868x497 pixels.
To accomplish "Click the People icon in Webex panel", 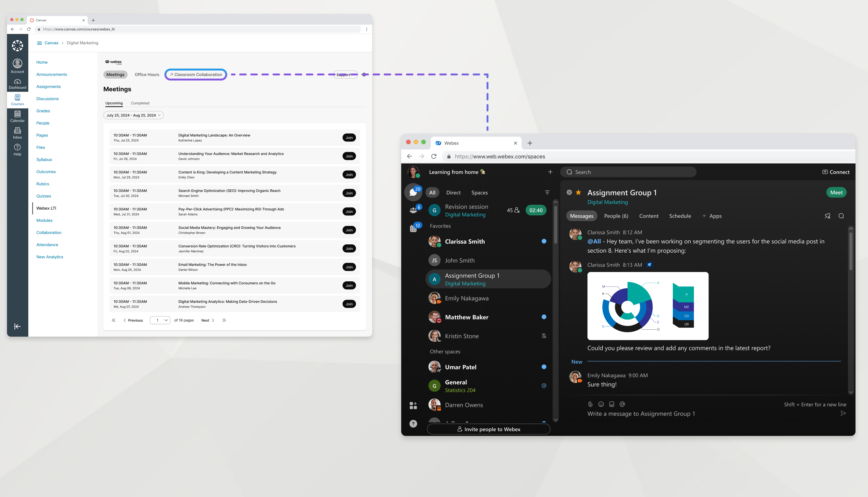I will pos(414,209).
